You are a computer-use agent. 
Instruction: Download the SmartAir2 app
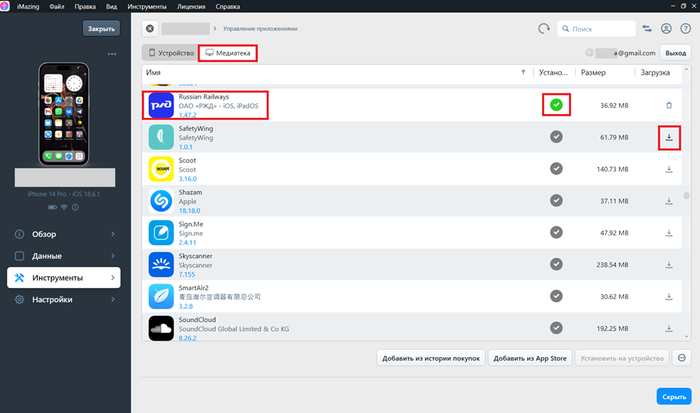pos(669,296)
